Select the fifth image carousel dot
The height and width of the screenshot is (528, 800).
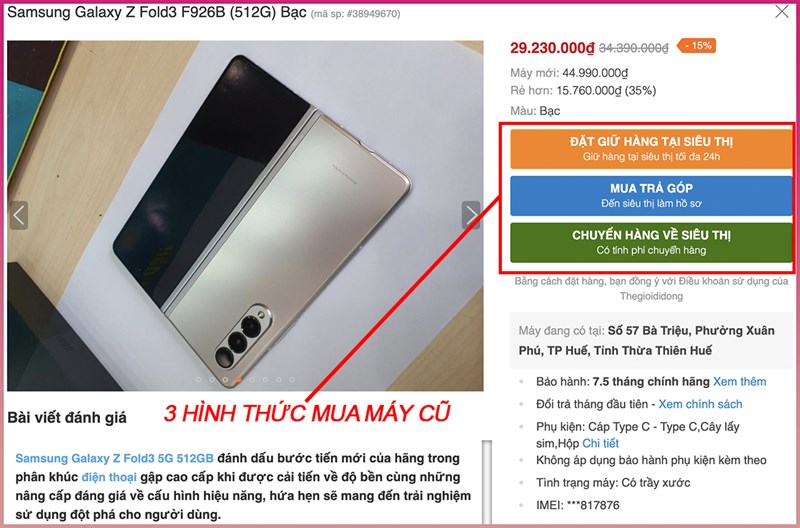(x=252, y=380)
